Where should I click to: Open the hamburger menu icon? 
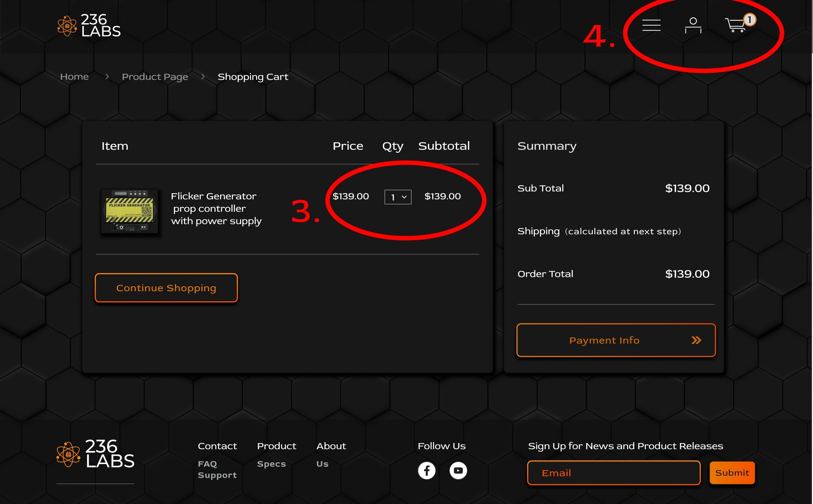click(651, 25)
